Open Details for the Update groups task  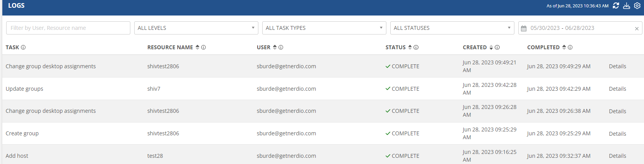617,89
